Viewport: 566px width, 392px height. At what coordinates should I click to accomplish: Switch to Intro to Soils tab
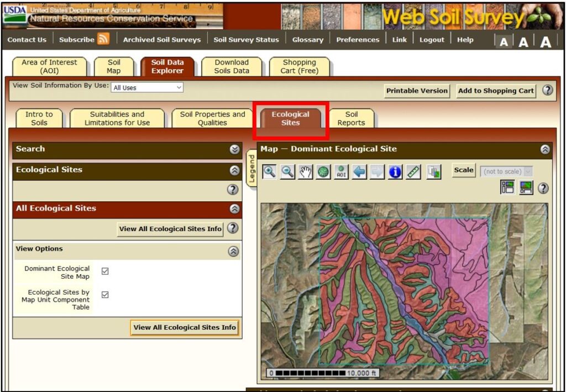click(39, 118)
